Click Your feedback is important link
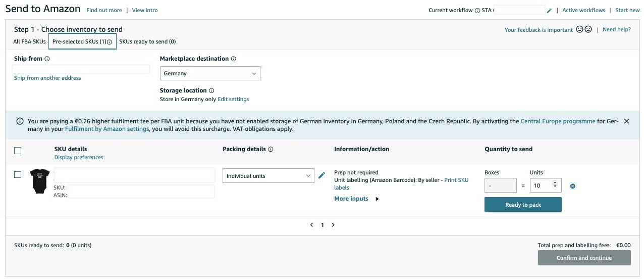Screen dimensions: 644x279 [539, 30]
